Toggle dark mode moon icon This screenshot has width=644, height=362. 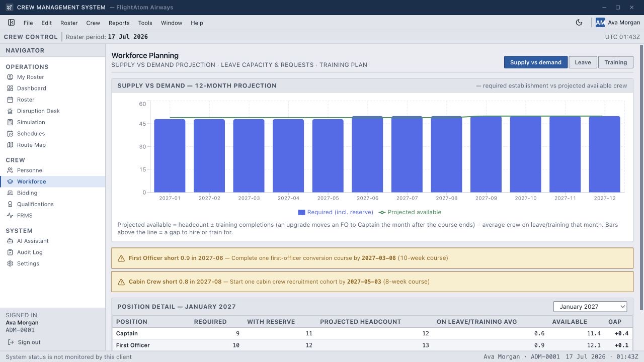[579, 23]
